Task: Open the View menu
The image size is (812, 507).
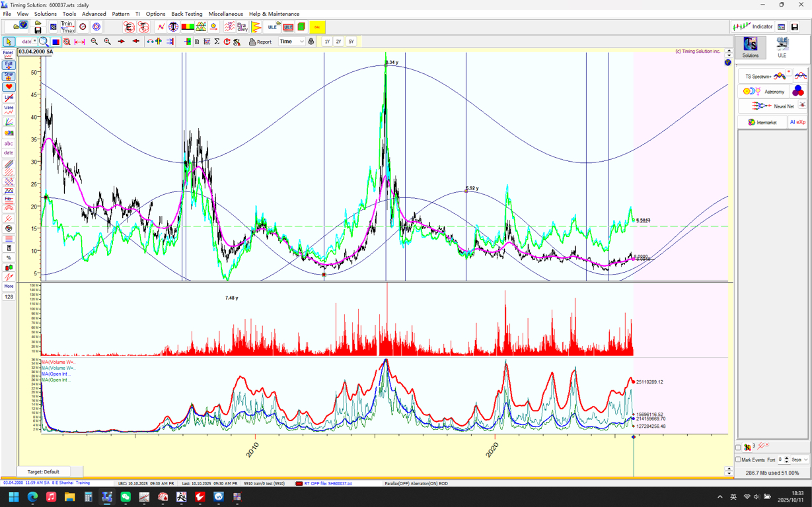Action: click(22, 14)
